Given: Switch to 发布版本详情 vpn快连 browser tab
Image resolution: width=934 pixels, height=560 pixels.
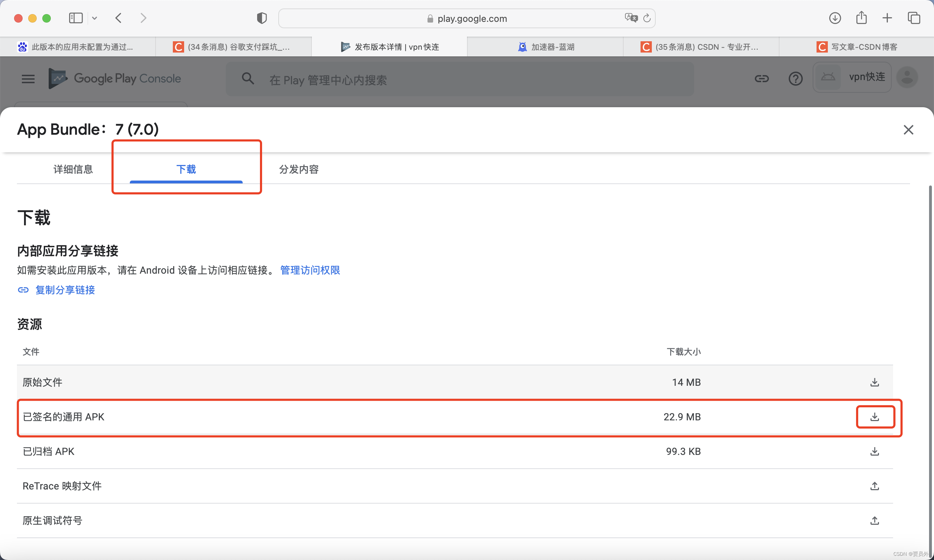Looking at the screenshot, I should coord(389,47).
